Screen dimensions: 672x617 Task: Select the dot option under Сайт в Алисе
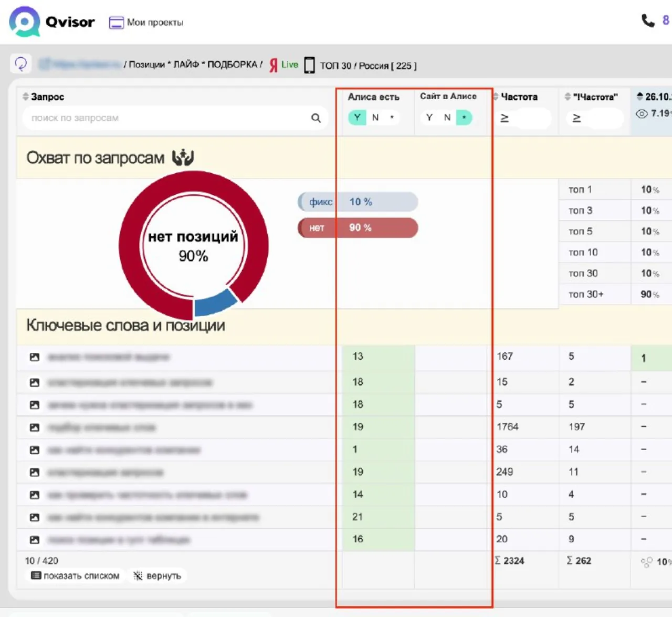pos(464,117)
